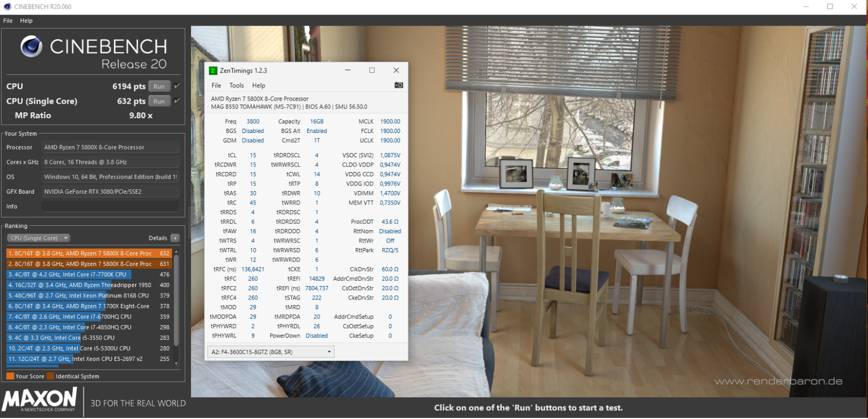This screenshot has height=419, width=868.
Task: Click the tREFI value 14829
Action: [x=317, y=279]
